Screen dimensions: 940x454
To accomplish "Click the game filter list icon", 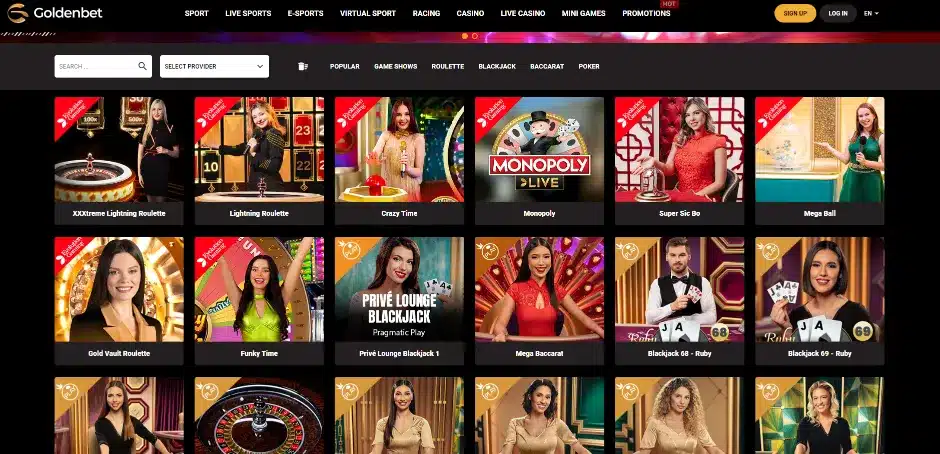I will point(303,66).
